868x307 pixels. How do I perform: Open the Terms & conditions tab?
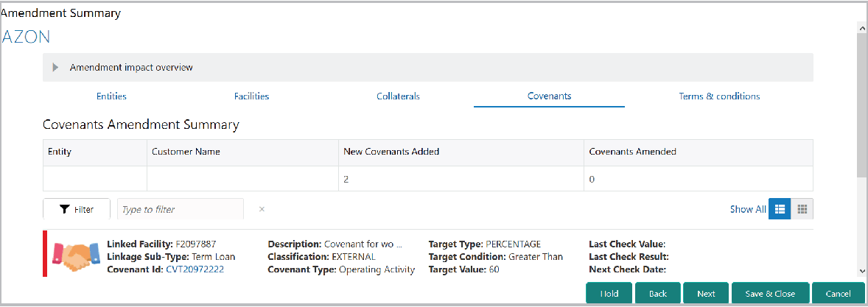tap(719, 96)
